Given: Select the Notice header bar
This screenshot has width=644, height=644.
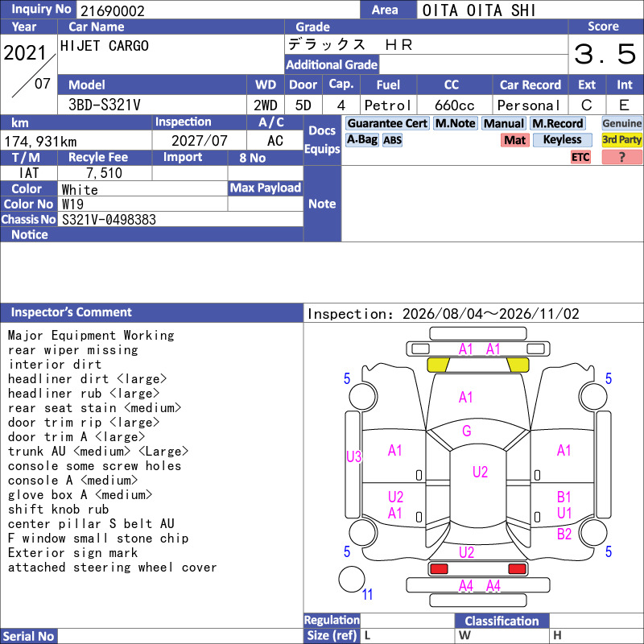Looking at the screenshot, I should pos(151,234).
